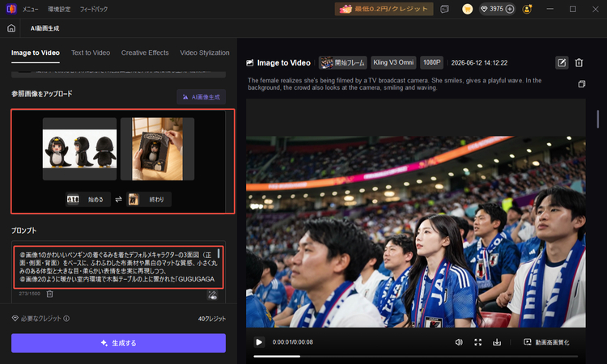Click the 生成する button
Viewport: 607px width, 364px height.
pos(118,343)
